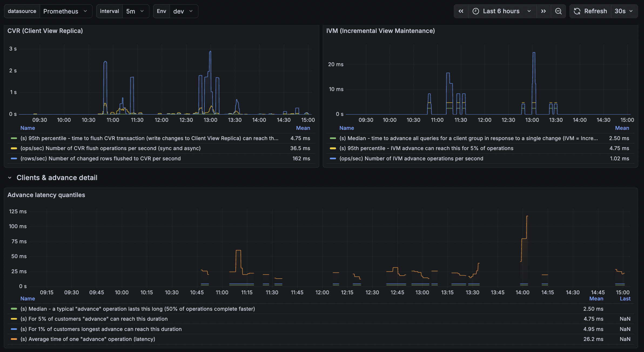
Task: Open the 30s auto-refresh interval dropdown
Action: coord(624,11)
